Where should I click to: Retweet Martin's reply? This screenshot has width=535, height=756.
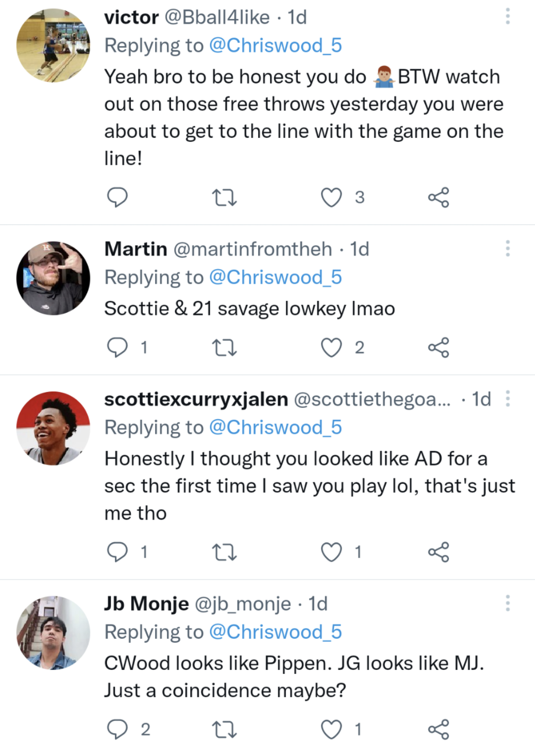click(224, 348)
